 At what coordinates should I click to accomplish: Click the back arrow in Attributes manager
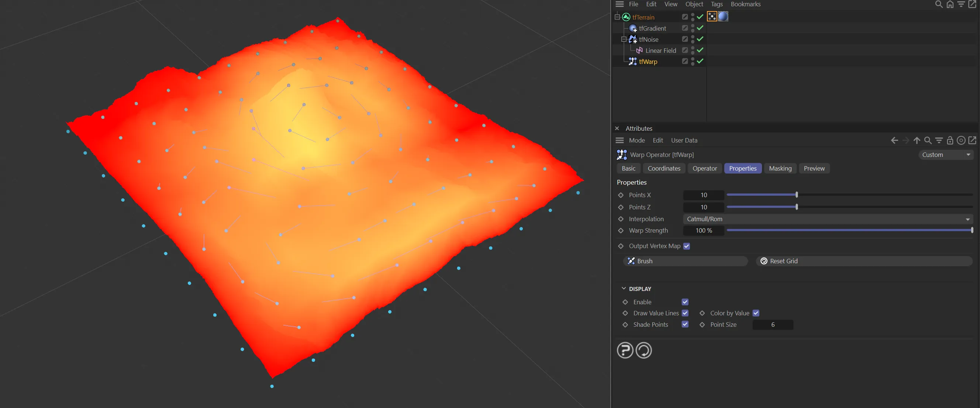click(x=894, y=140)
